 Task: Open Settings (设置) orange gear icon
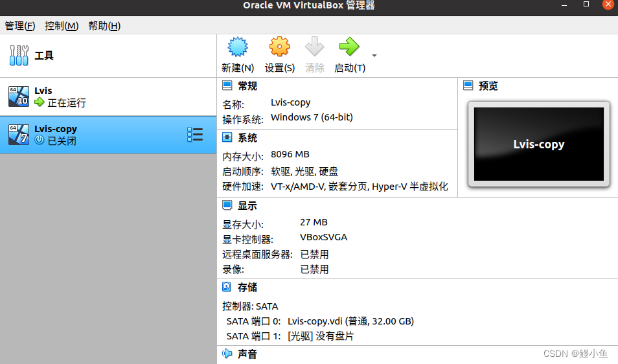click(279, 47)
